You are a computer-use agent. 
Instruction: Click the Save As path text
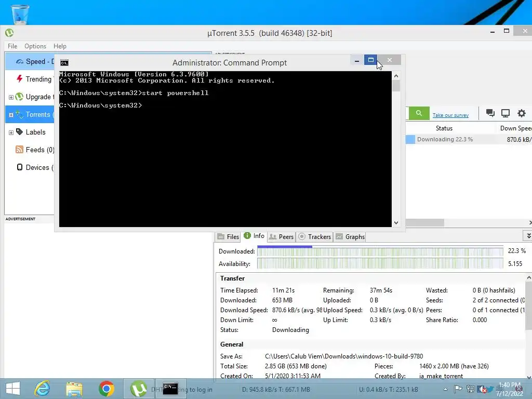tap(344, 356)
